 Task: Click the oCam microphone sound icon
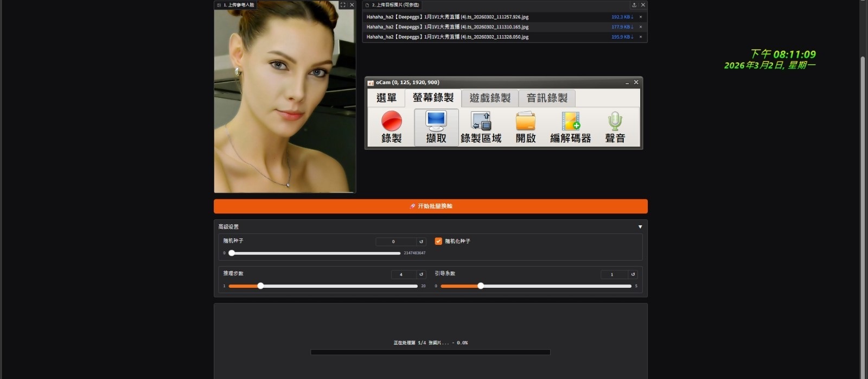[615, 121]
